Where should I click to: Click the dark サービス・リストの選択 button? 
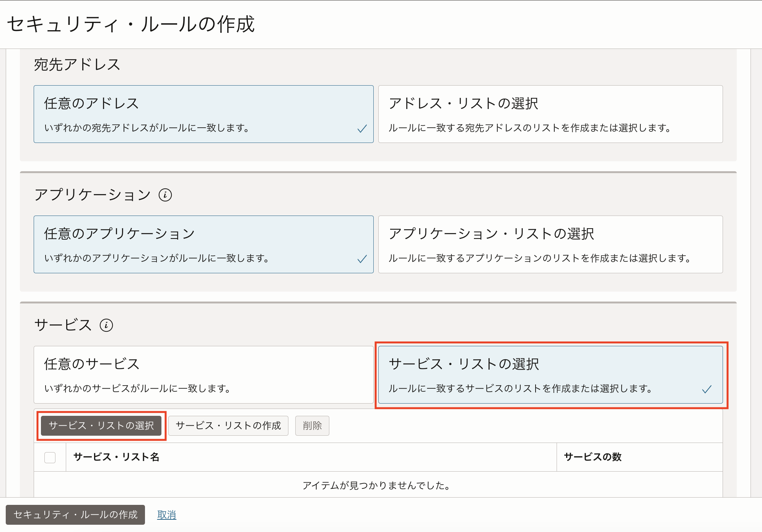click(101, 426)
